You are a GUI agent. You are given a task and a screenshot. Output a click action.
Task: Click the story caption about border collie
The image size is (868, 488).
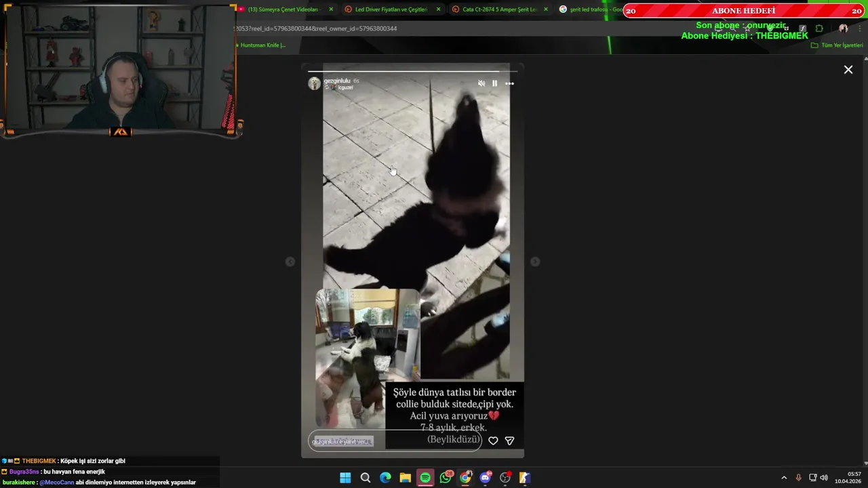point(454,415)
